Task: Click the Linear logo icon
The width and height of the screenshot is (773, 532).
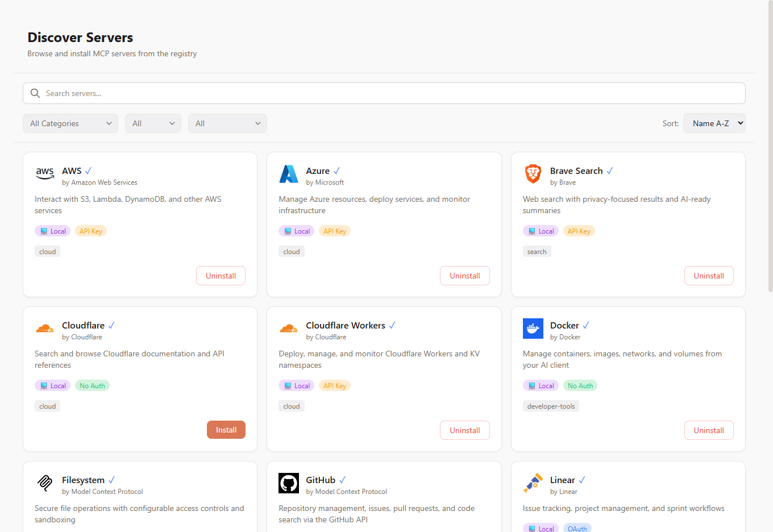Action: pyautogui.click(x=533, y=483)
